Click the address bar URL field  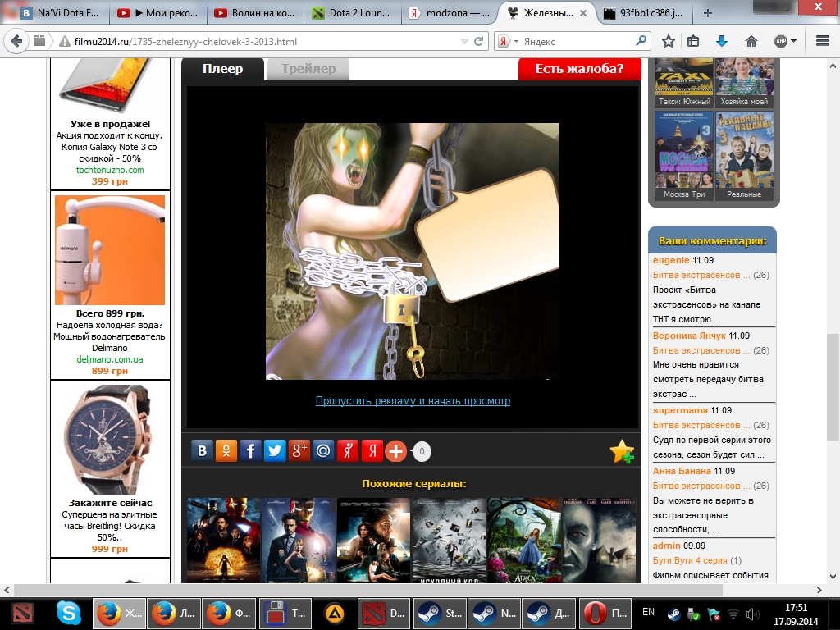pyautogui.click(x=264, y=41)
